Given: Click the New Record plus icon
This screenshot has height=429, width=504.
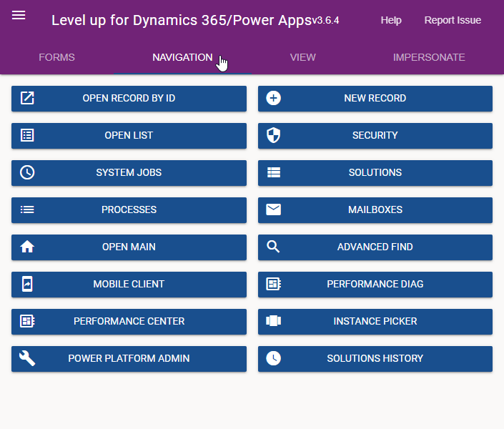Looking at the screenshot, I should pos(274,98).
